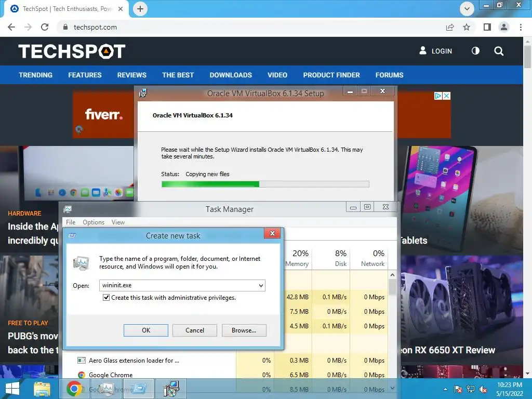Open Task Manager File menu
Screen dimensions: 532x399
point(71,222)
